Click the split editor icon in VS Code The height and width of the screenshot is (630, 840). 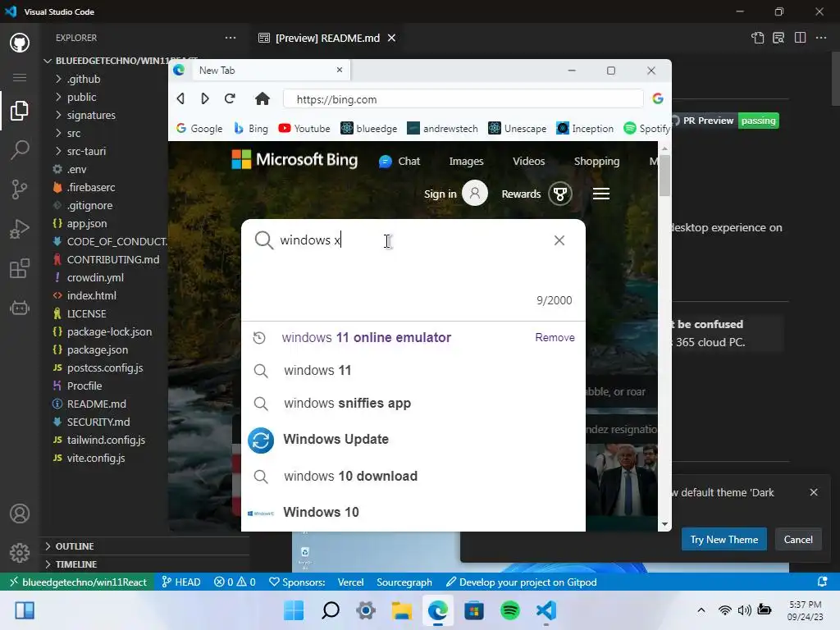click(800, 38)
